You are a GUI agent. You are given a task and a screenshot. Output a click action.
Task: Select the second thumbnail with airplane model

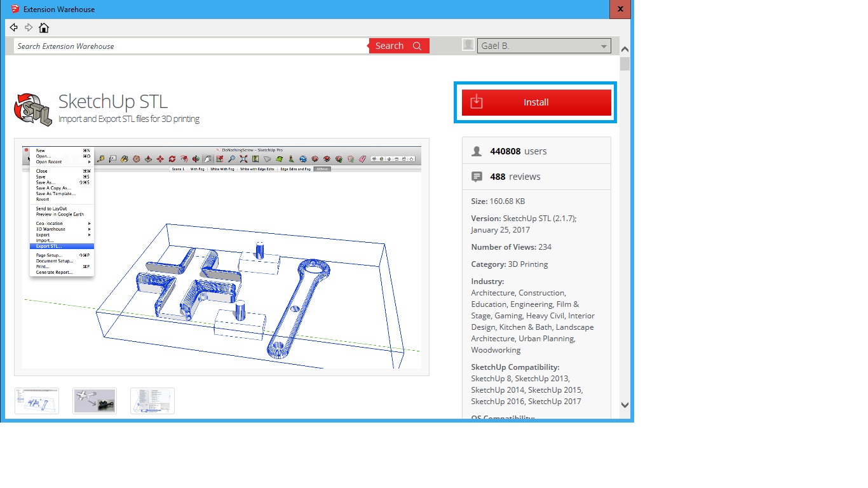[95, 401]
